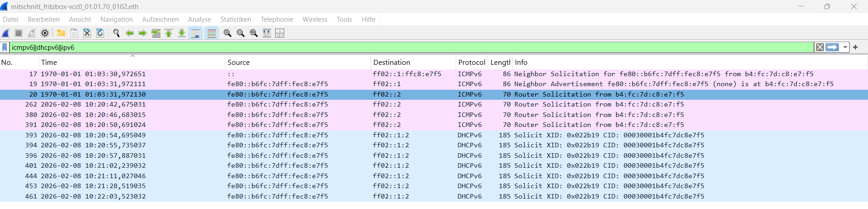Select packet 396 DHCPv6 Solicit row

(x=434, y=156)
